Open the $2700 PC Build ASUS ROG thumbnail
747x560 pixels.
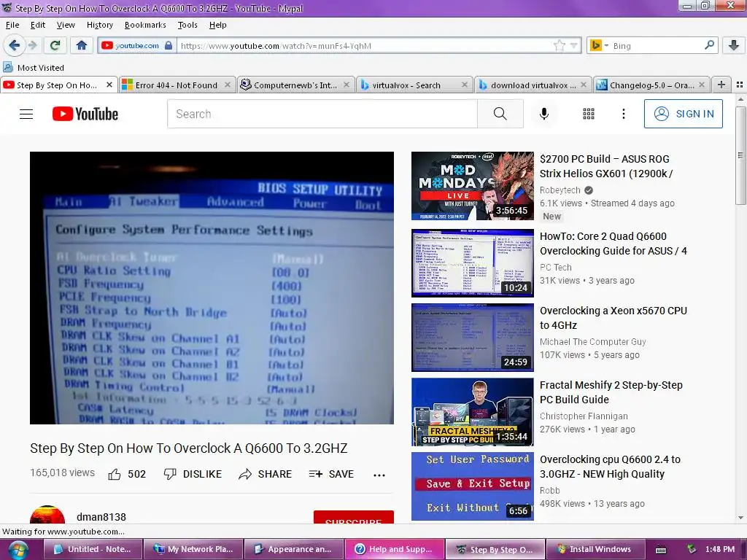(473, 186)
